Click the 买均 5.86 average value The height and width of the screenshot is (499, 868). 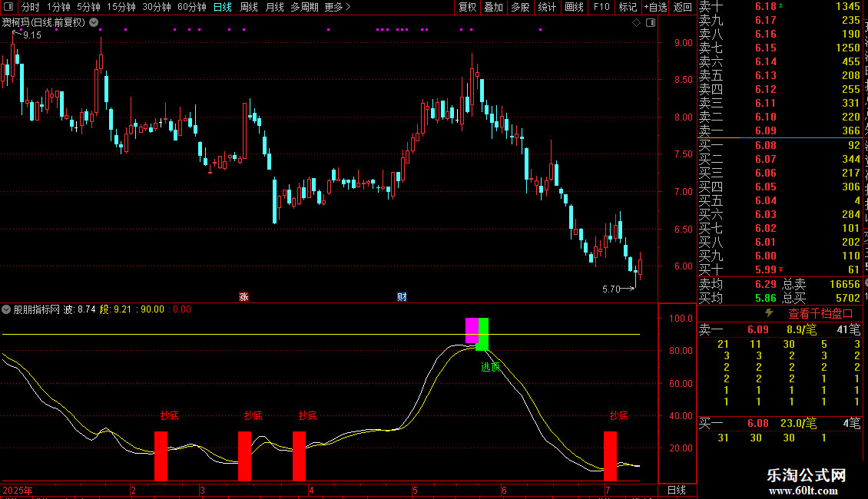766,298
